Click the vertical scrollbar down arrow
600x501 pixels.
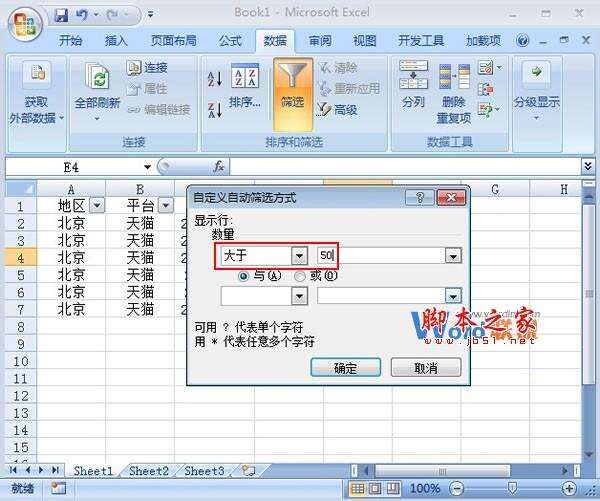(x=589, y=455)
